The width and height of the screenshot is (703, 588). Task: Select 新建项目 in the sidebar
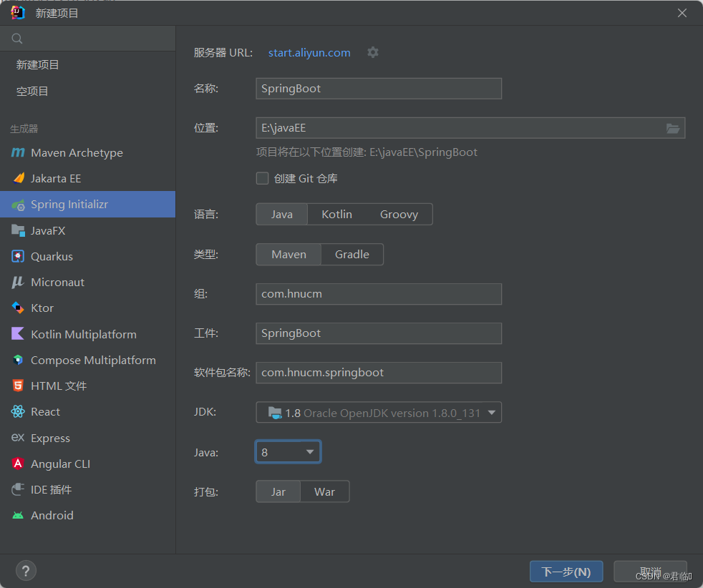tap(38, 65)
